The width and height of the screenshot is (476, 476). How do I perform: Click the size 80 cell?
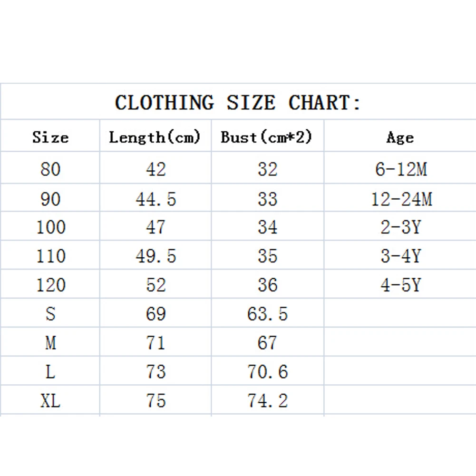coord(50,169)
